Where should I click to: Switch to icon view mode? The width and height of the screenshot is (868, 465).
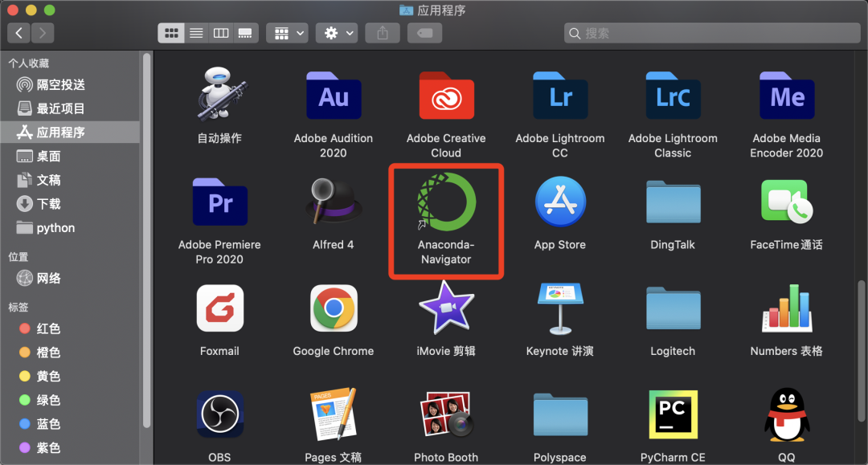tap(172, 33)
